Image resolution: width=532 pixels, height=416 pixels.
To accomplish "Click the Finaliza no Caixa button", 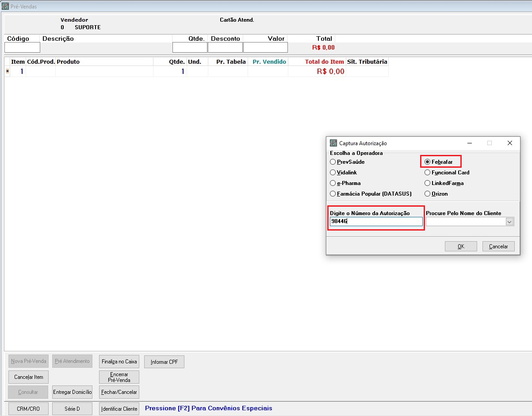I will [119, 362].
